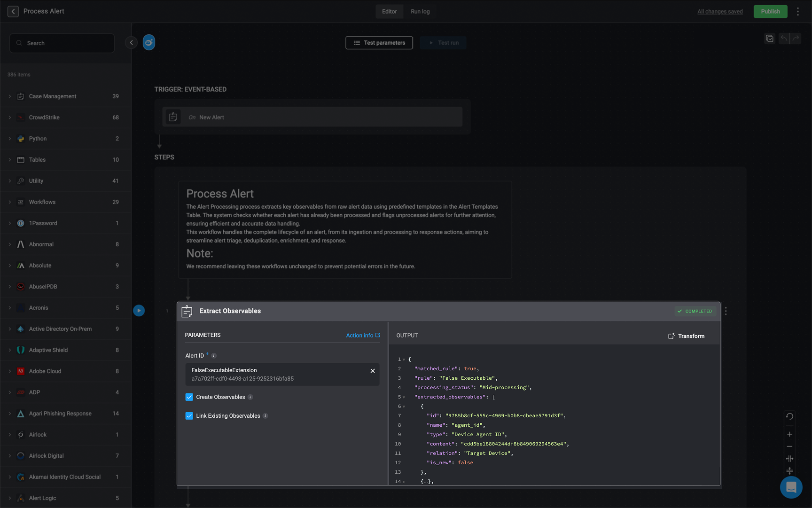Click the info icon next to Alert ID
This screenshot has width=812, height=508.
point(214,356)
